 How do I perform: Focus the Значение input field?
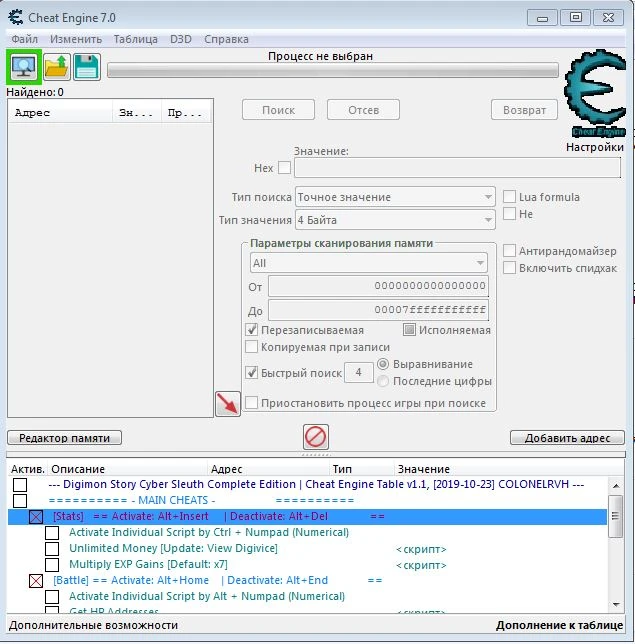[x=458, y=168]
